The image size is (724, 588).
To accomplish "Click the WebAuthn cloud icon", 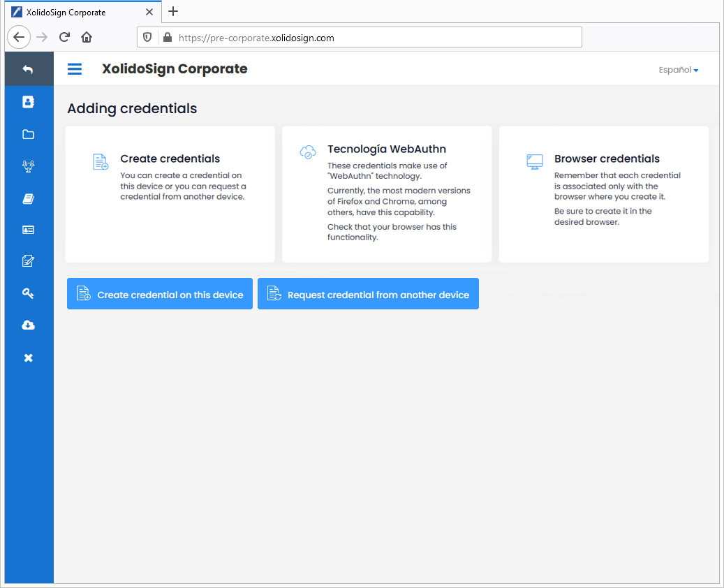I will click(x=308, y=152).
